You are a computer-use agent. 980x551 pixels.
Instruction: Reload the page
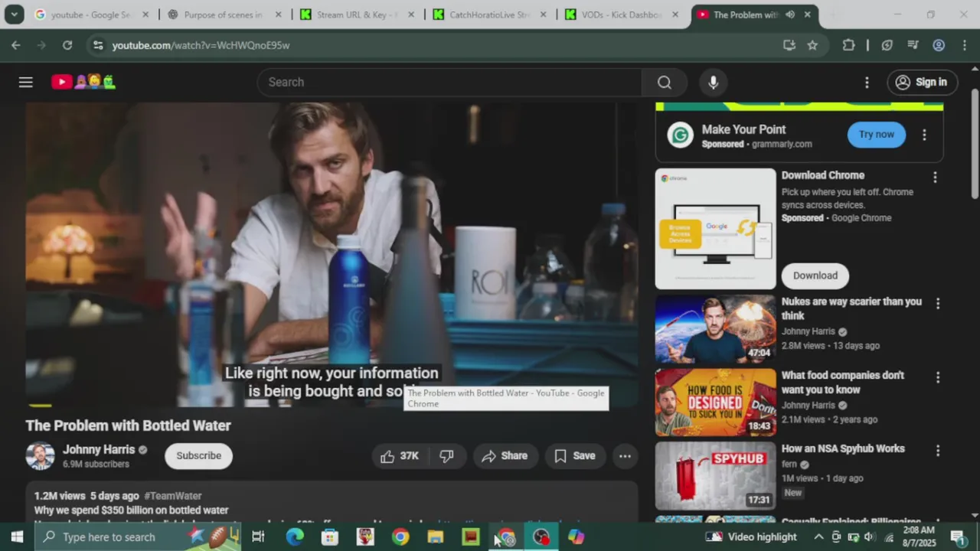tap(67, 45)
